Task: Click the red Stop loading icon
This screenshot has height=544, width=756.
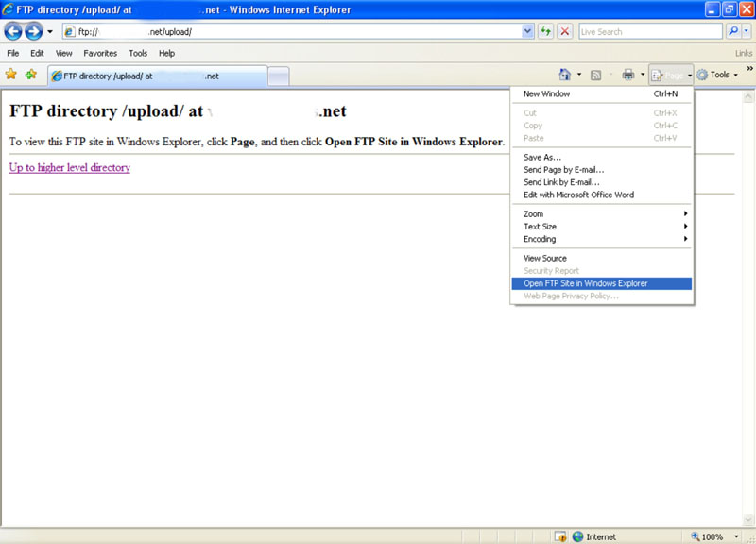Action: [x=564, y=32]
